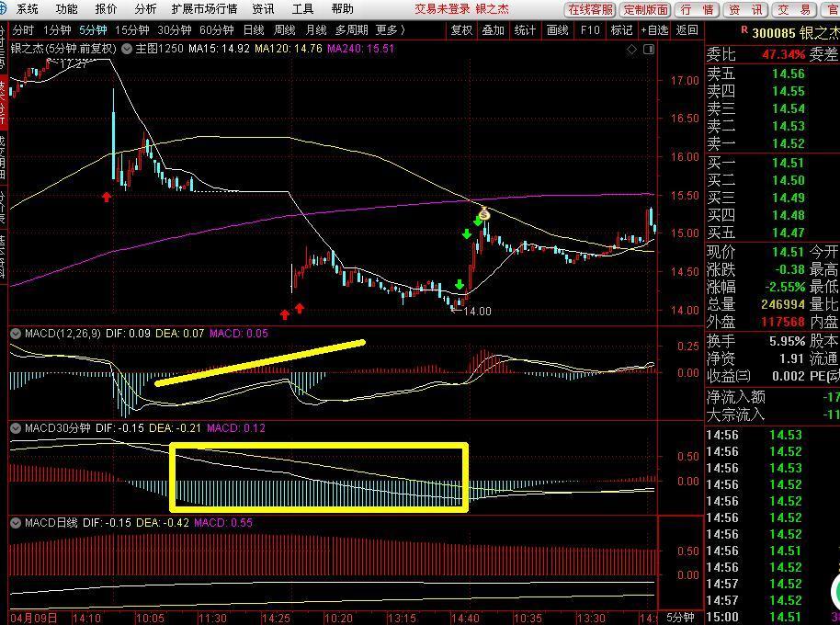The height and width of the screenshot is (625, 840).
Task: Click the 标记 mark tool button
Action: pyautogui.click(x=621, y=29)
